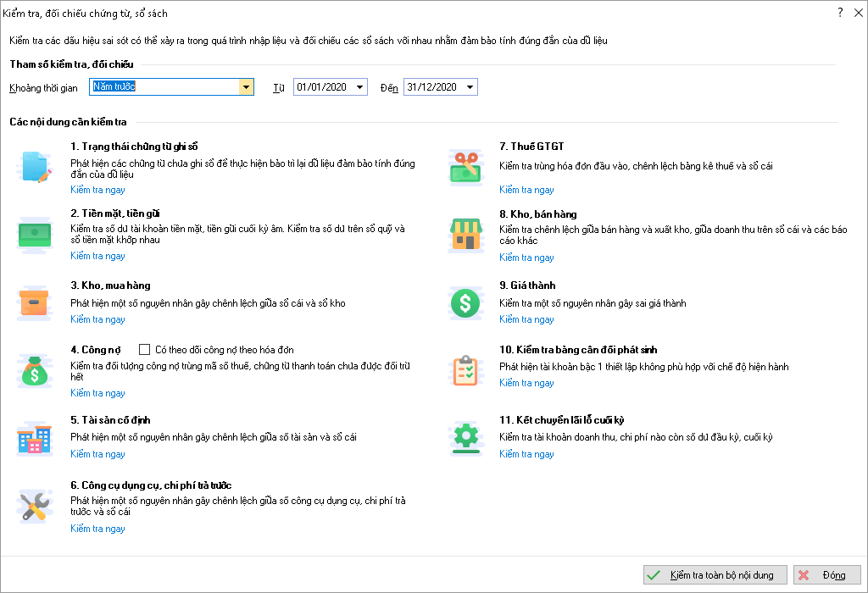The width and height of the screenshot is (868, 593).
Task: Click the document icon for Trạng thái chứng từ ghi sổ
Action: [36, 167]
